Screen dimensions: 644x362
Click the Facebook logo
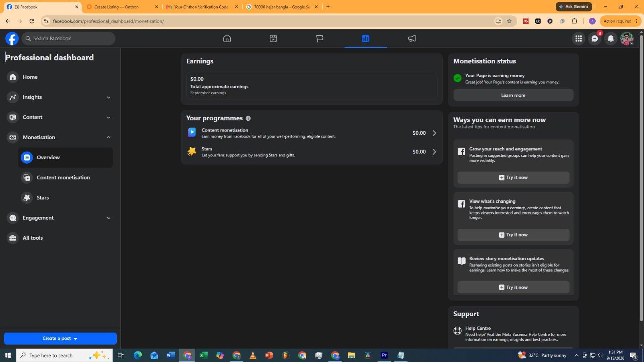[12, 39]
